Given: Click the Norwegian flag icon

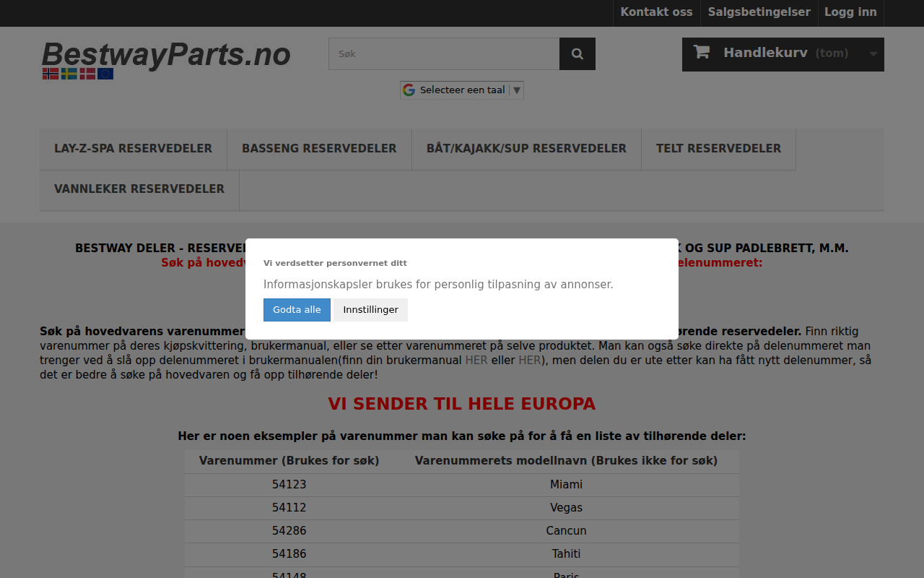Looking at the screenshot, I should (51, 74).
